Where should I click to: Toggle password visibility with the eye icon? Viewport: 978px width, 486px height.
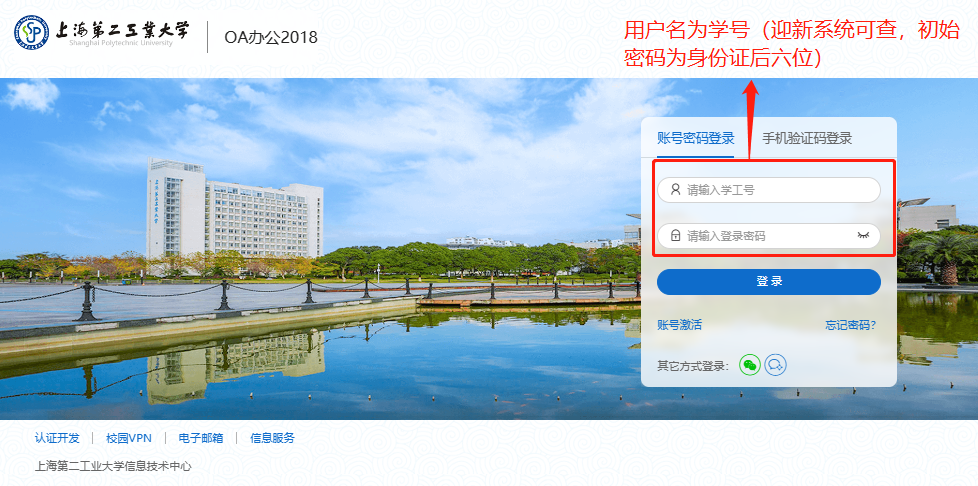863,236
